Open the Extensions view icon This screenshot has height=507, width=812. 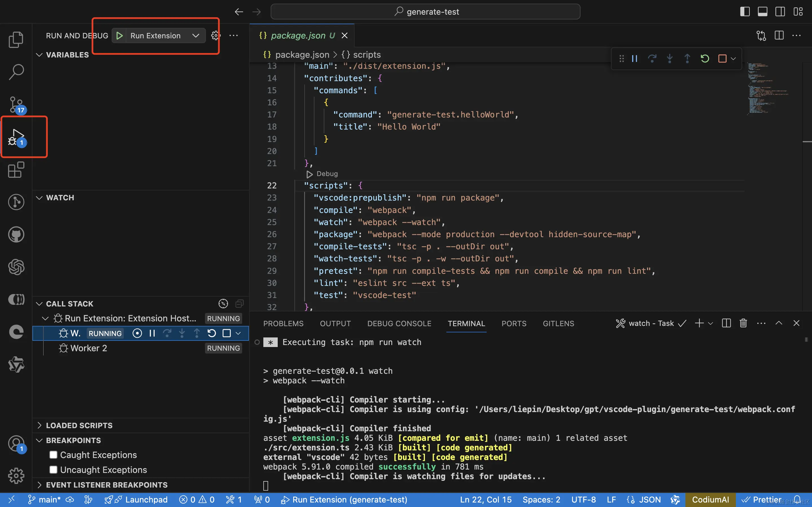pyautogui.click(x=16, y=170)
